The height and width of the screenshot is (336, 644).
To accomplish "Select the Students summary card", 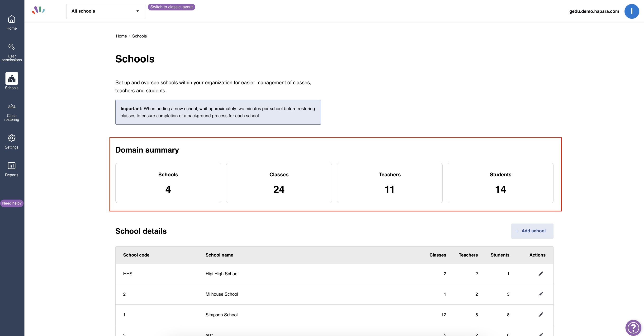I will [500, 183].
